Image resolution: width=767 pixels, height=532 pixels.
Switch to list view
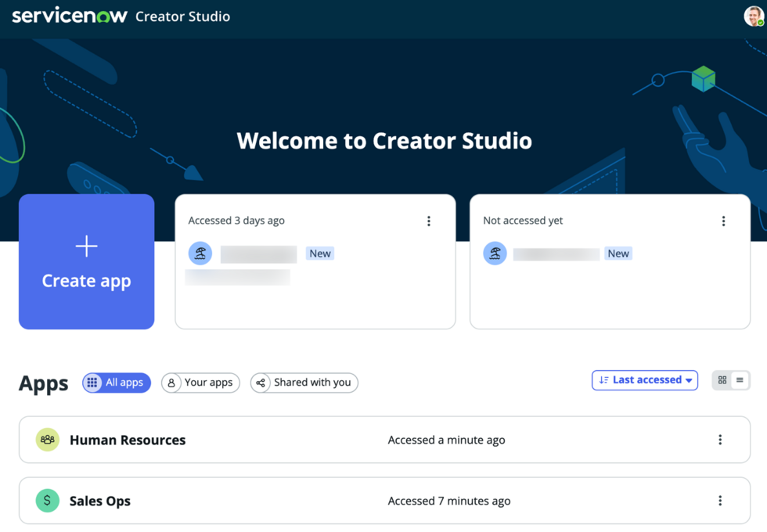[x=740, y=380]
